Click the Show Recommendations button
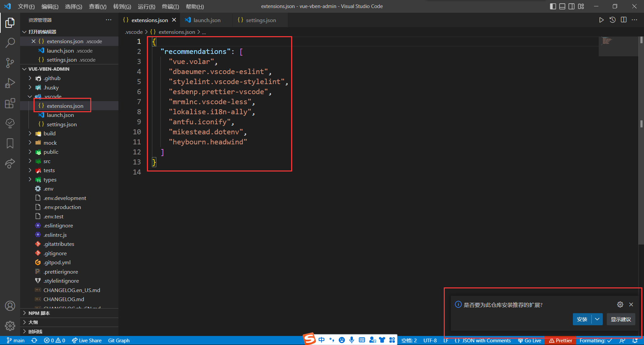The height and width of the screenshot is (345, 644). point(621,319)
